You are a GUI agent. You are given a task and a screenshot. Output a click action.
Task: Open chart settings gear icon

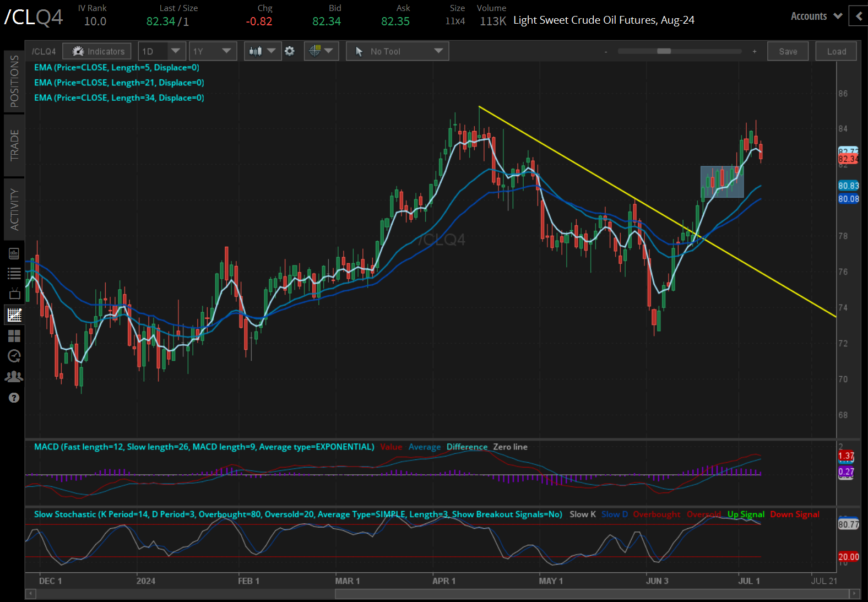290,51
